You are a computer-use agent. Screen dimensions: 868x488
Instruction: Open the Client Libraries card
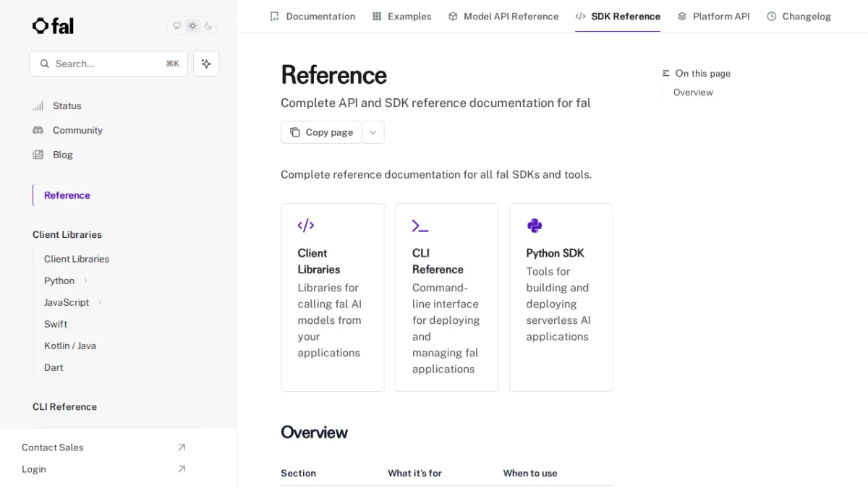(x=333, y=298)
